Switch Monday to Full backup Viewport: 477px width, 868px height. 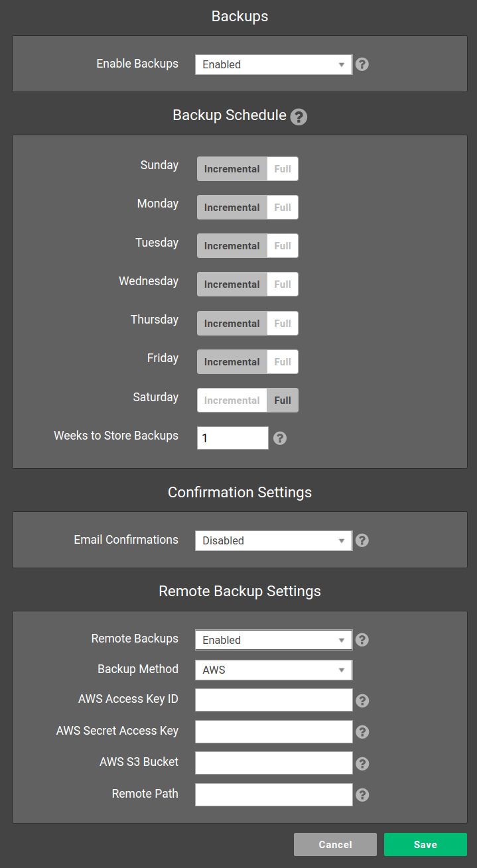(x=282, y=207)
